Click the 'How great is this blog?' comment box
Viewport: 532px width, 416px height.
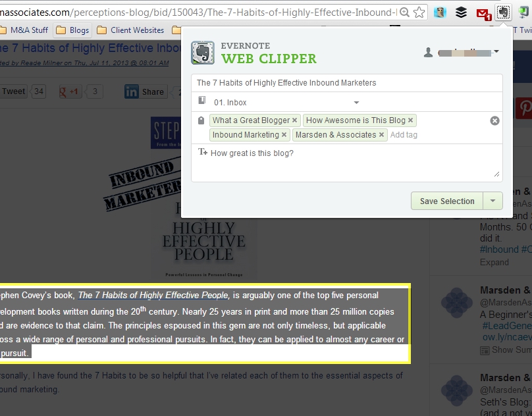tap(347, 163)
